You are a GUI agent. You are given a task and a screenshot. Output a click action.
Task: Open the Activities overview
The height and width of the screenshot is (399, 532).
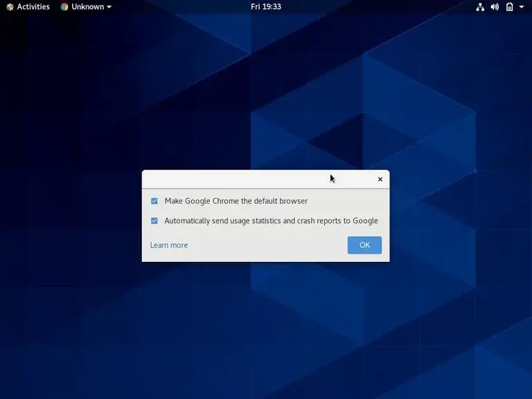(28, 7)
